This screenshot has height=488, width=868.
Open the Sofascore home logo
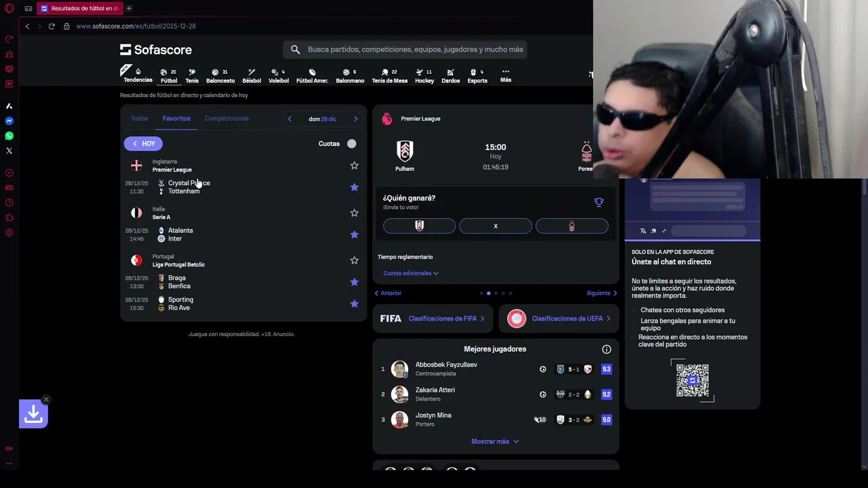tap(156, 49)
